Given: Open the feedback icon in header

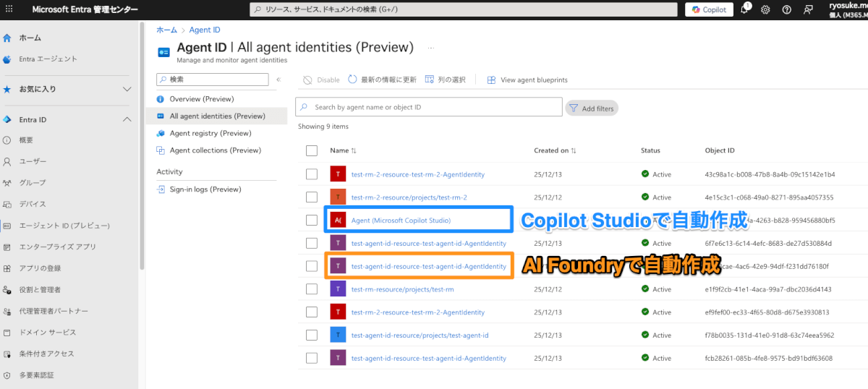Looking at the screenshot, I should [x=808, y=9].
